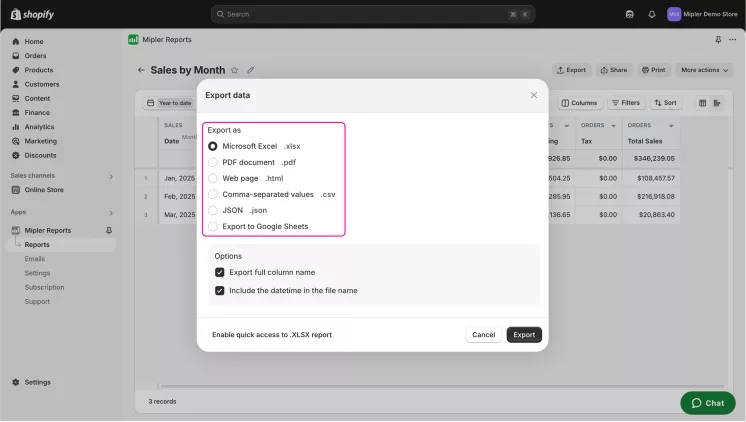The height and width of the screenshot is (422, 746).
Task: Focus the top Search field
Action: pos(373,14)
